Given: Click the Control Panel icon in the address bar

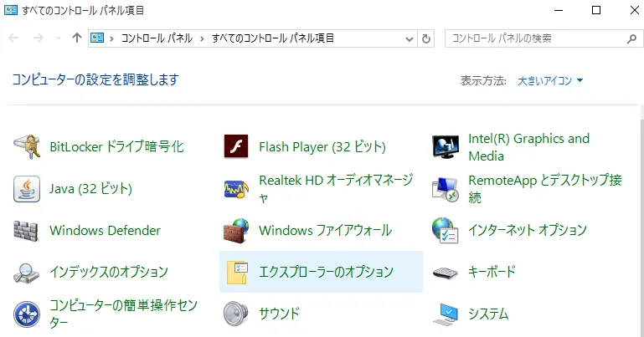Looking at the screenshot, I should (x=97, y=38).
